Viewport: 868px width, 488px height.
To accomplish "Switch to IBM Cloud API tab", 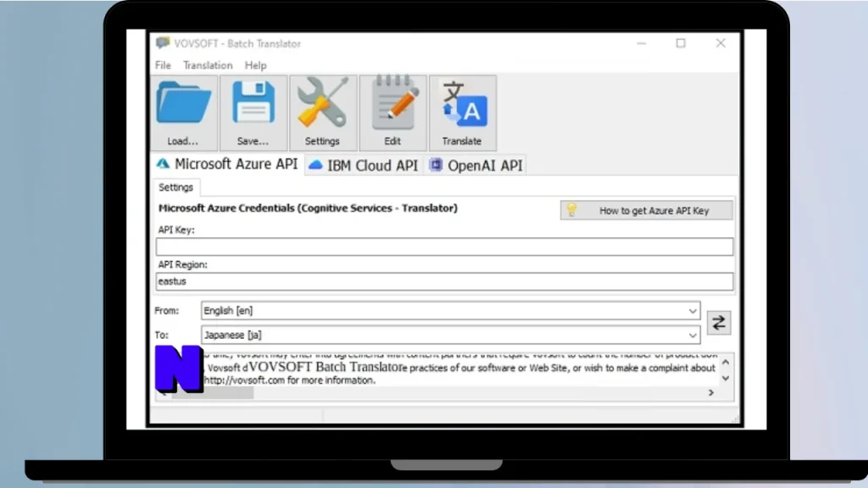I will click(x=363, y=165).
